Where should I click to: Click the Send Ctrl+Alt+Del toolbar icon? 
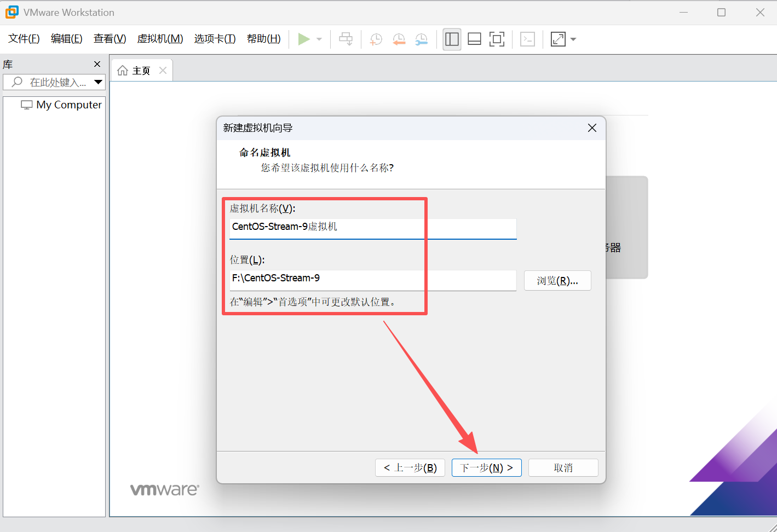point(346,39)
